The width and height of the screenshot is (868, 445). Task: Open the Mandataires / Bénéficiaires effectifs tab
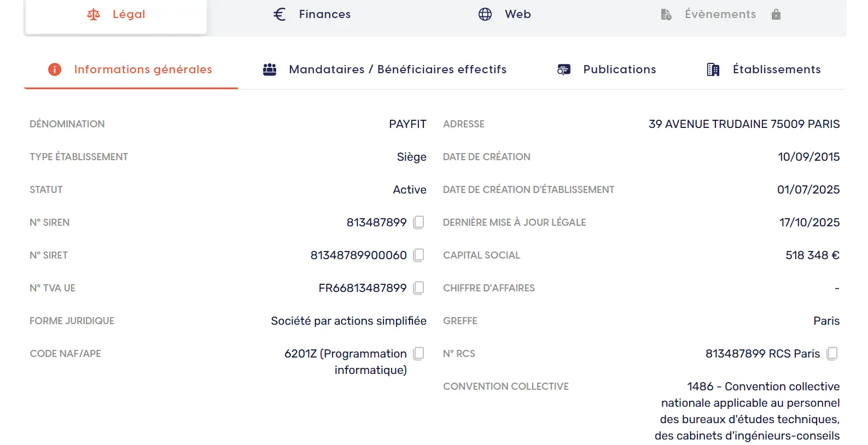click(398, 69)
